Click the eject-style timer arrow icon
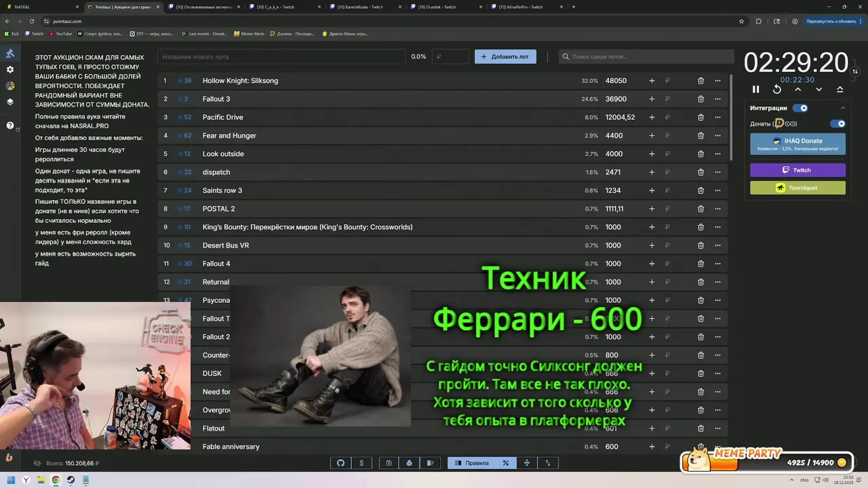This screenshot has width=868, height=488. click(x=840, y=89)
